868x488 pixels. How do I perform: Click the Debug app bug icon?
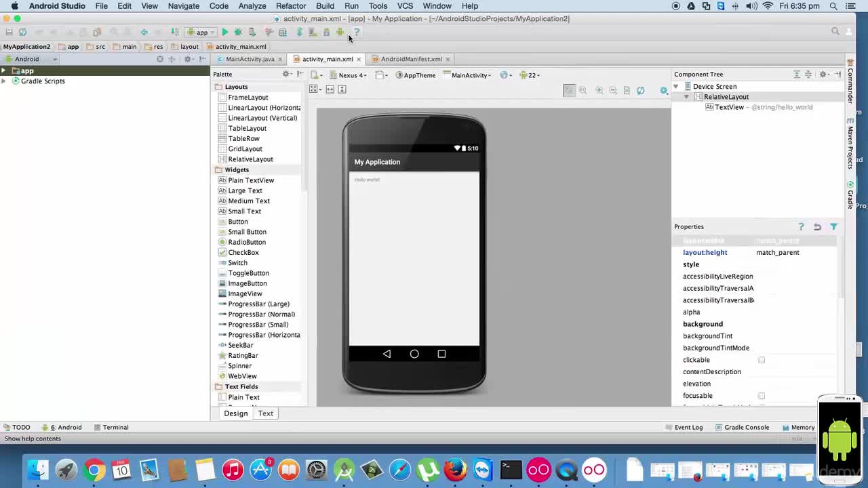pyautogui.click(x=238, y=32)
